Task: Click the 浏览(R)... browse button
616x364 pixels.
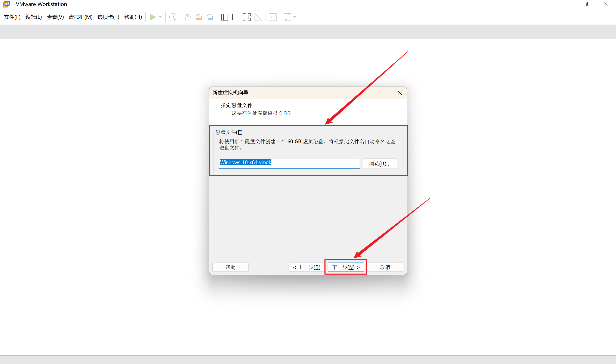Action: (x=380, y=164)
